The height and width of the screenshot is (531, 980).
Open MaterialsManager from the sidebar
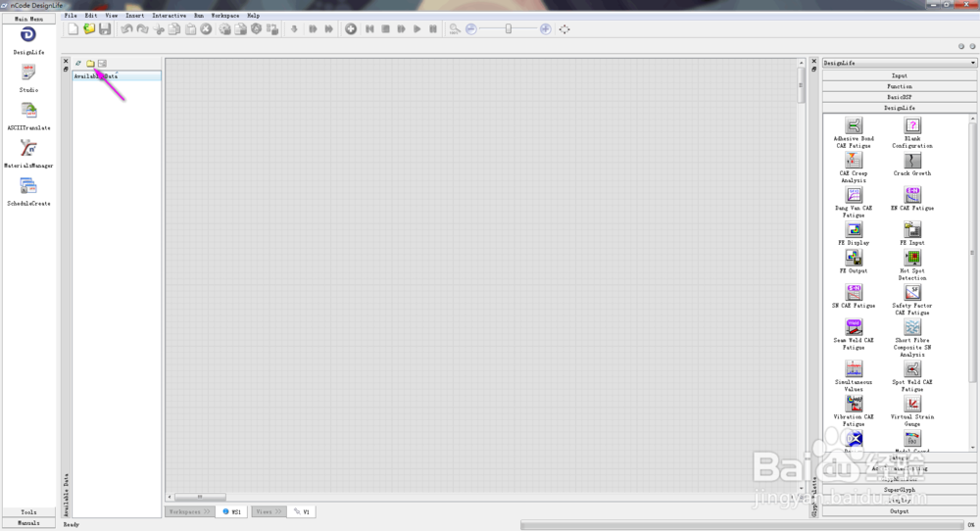(x=28, y=149)
